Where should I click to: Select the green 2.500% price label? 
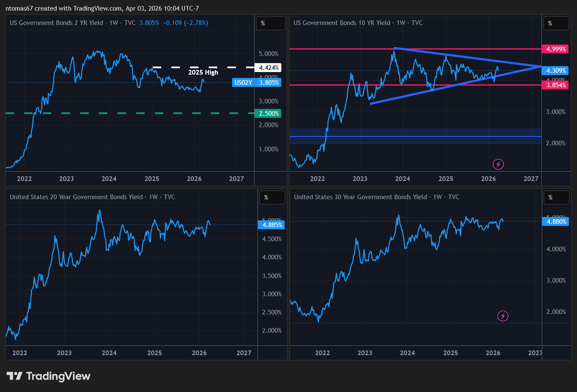point(269,114)
